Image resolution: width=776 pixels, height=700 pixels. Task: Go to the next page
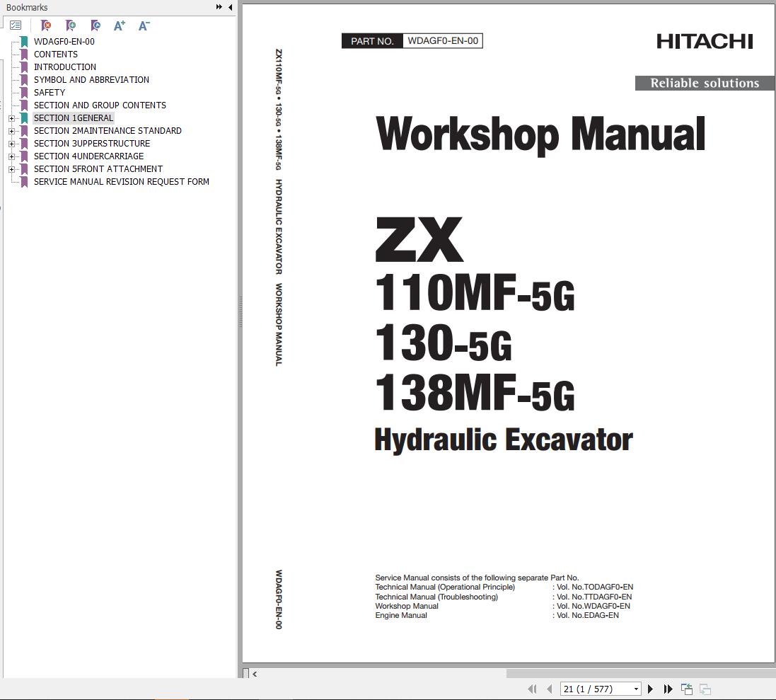click(650, 689)
